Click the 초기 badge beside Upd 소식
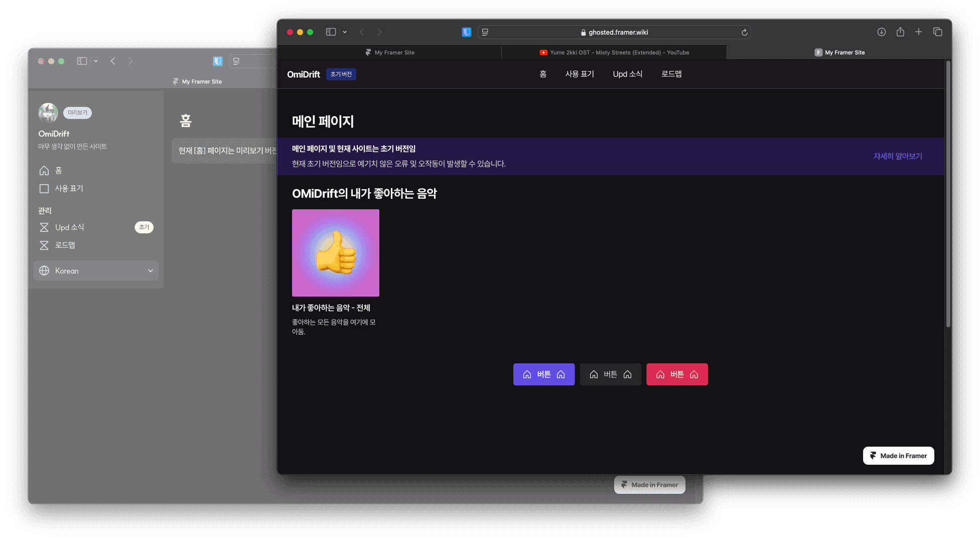 pos(144,227)
